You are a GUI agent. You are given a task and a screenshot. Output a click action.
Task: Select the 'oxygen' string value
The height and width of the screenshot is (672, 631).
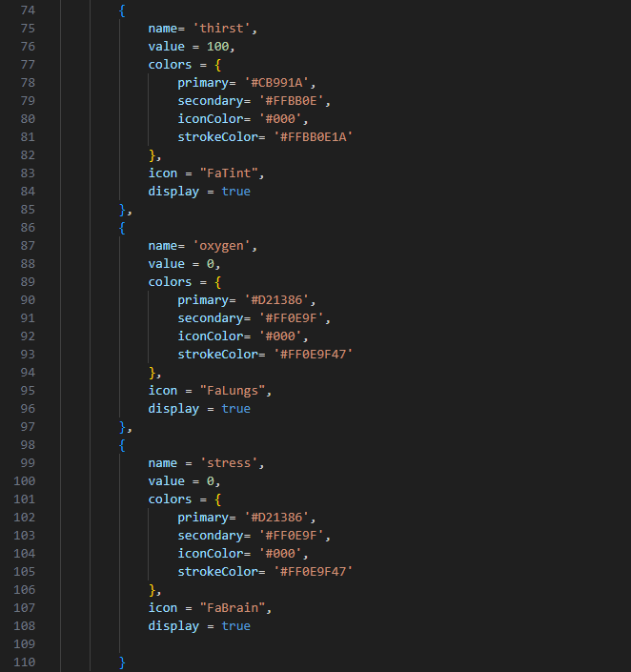pyautogui.click(x=222, y=246)
